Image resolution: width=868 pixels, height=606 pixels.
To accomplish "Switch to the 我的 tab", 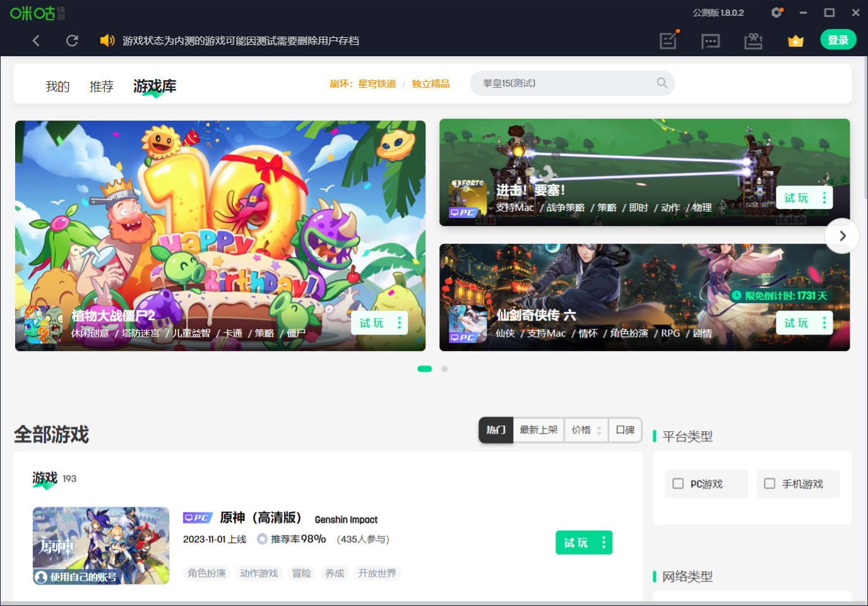I will click(x=57, y=86).
